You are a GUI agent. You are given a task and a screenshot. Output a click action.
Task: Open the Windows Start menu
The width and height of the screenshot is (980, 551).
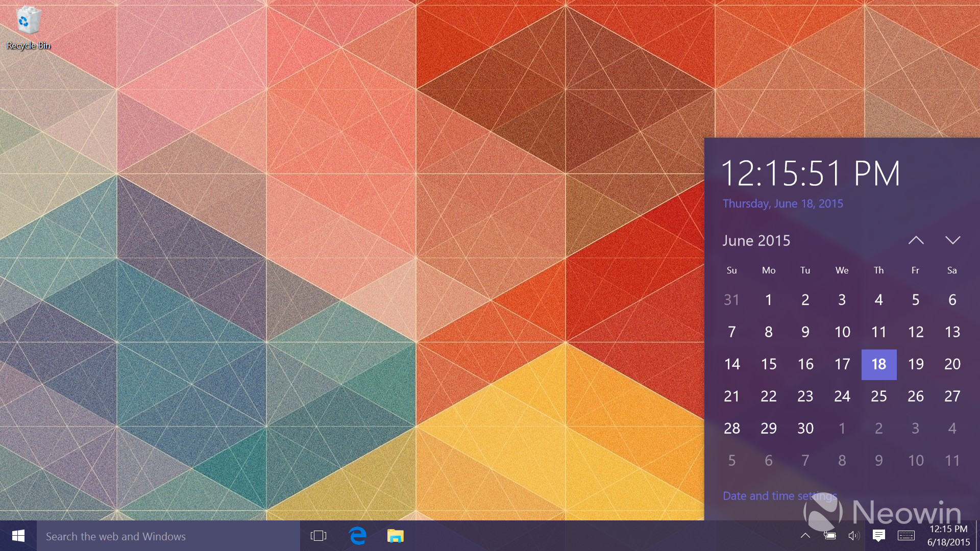pos(18,536)
